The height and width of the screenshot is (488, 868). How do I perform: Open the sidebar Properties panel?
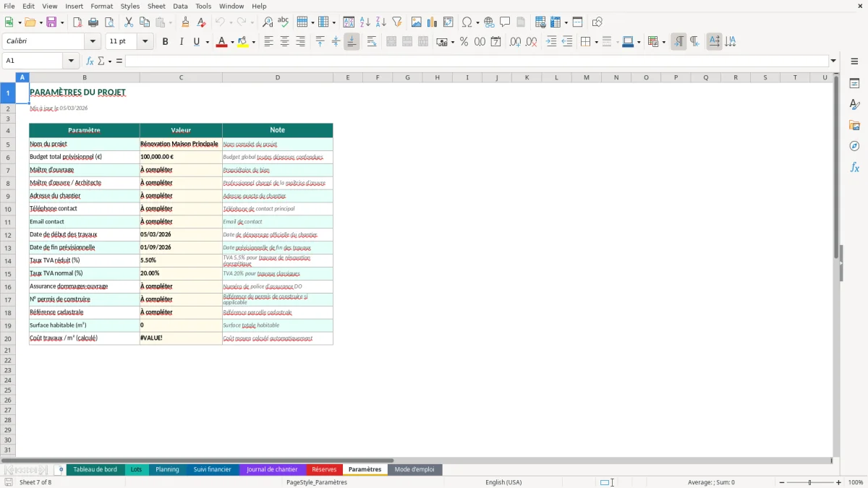pyautogui.click(x=854, y=84)
